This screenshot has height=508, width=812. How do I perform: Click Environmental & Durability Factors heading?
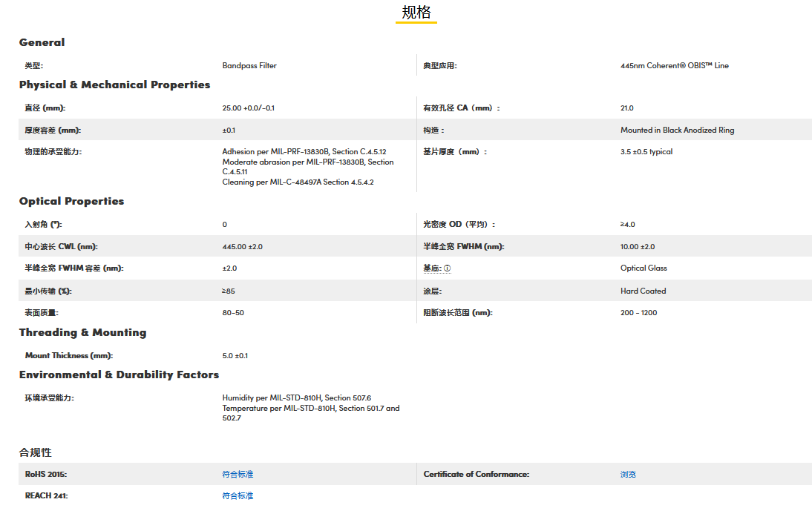119,375
